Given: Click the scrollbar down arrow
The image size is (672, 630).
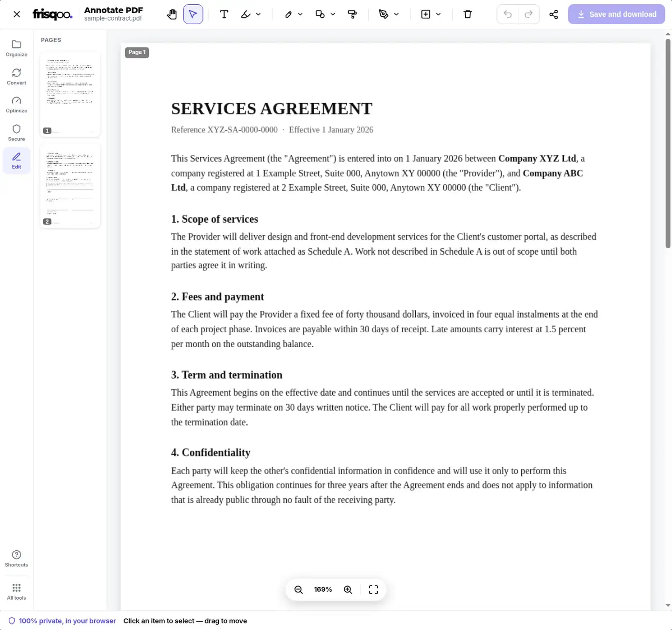Looking at the screenshot, I should click(668, 606).
